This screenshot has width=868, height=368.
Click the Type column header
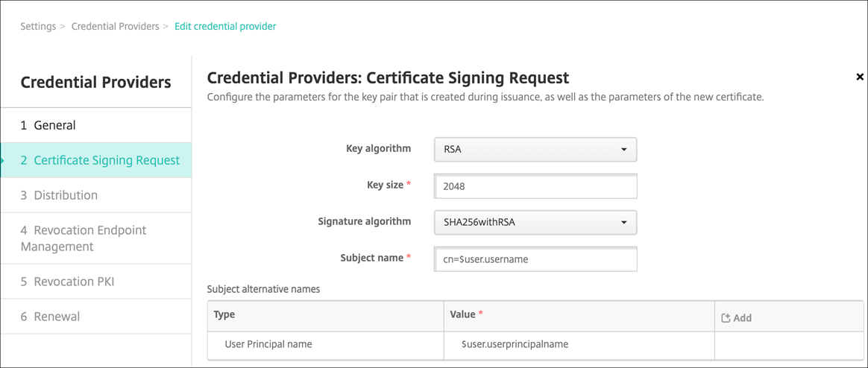[224, 314]
